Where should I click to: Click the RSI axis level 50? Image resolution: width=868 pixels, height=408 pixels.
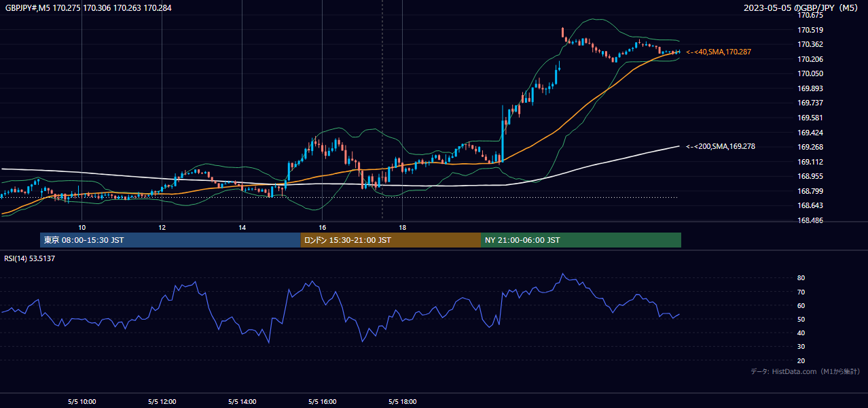click(x=801, y=319)
